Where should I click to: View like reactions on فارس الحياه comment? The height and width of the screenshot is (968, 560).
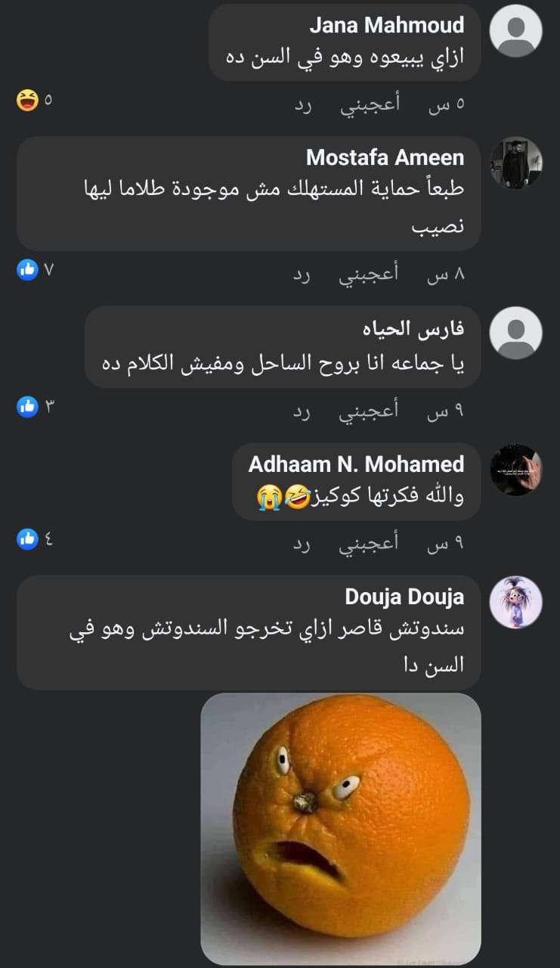pyautogui.click(x=36, y=407)
